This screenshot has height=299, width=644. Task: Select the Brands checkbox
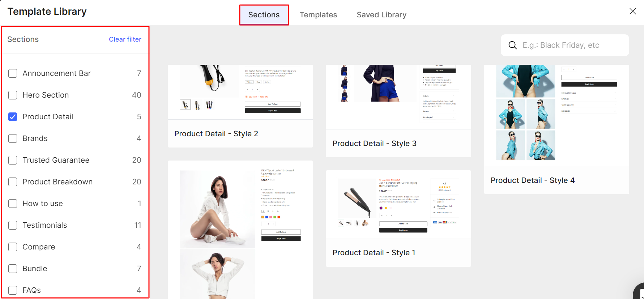[x=13, y=138]
